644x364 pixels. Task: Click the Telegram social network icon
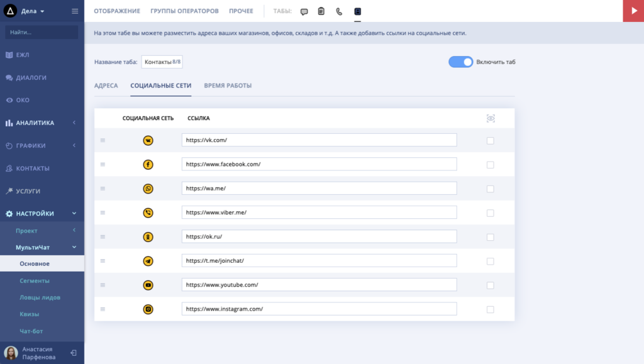(148, 261)
